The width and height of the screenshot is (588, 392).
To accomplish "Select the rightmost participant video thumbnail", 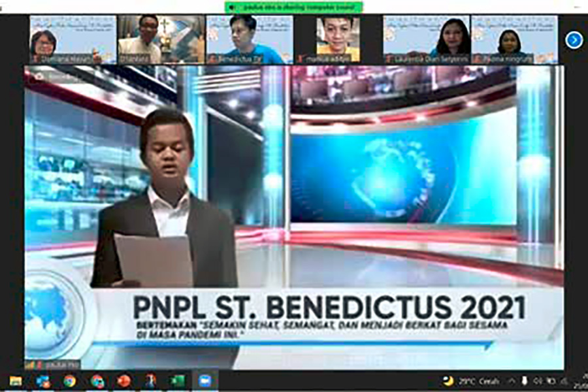I will click(x=514, y=40).
